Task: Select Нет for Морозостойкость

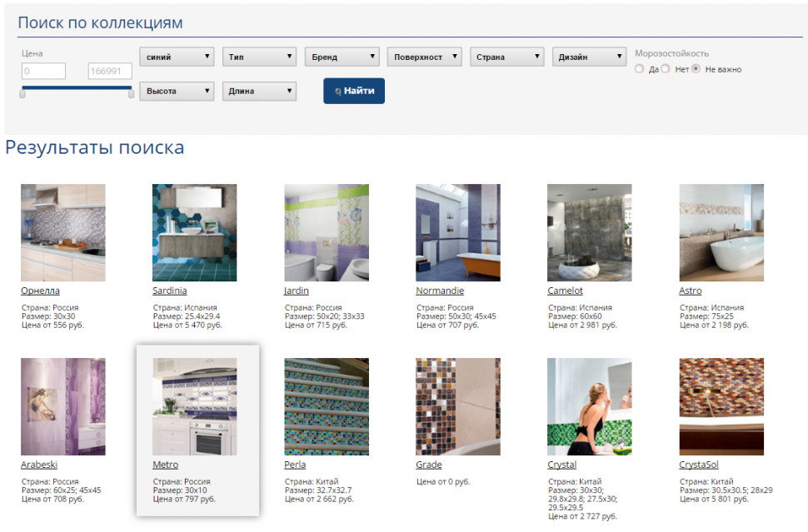Action: click(x=666, y=68)
